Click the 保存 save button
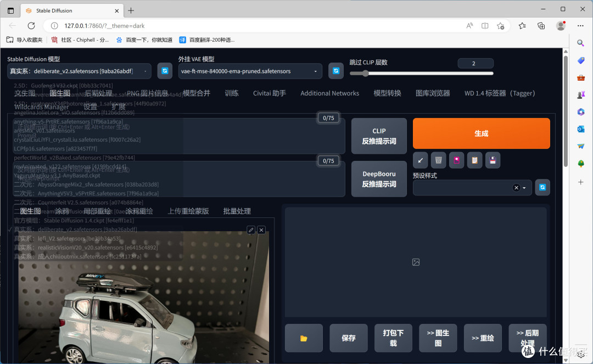 click(349, 338)
